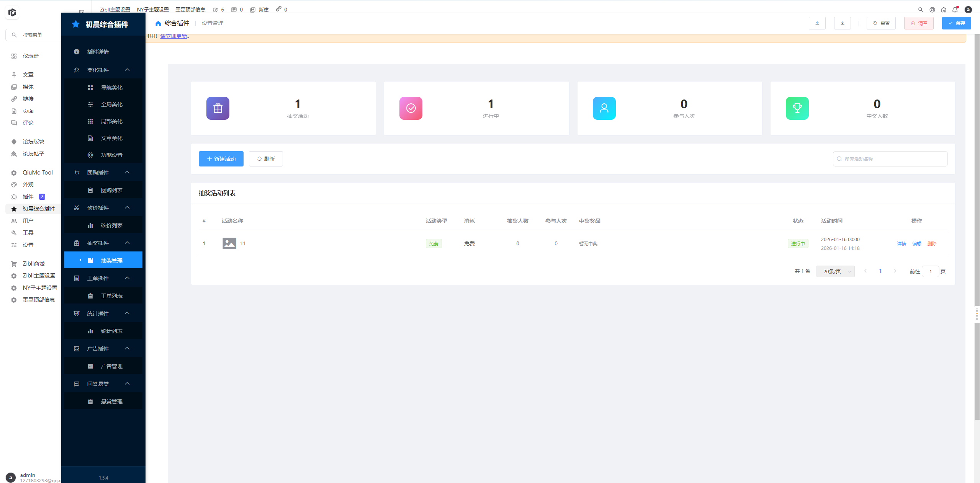Click the 请立即更新 link
This screenshot has height=483, width=980.
click(173, 36)
